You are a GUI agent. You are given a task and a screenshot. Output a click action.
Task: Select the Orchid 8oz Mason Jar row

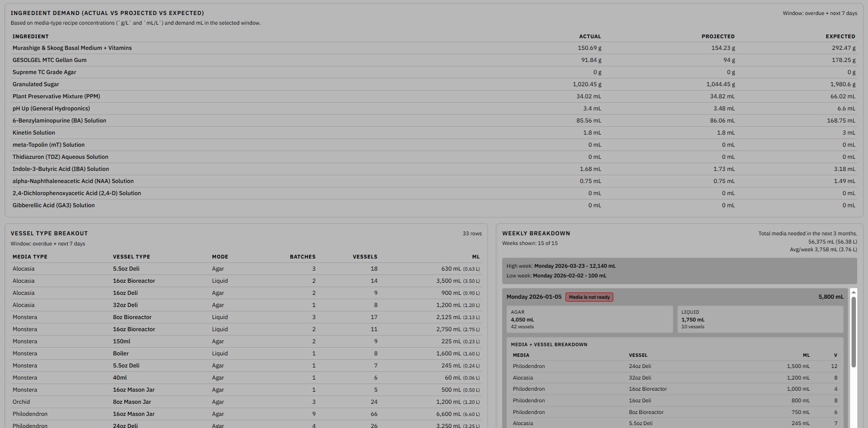[x=246, y=402]
